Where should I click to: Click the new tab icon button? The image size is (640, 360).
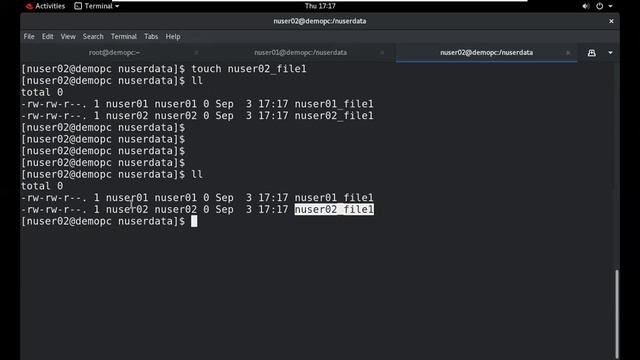[x=591, y=53]
